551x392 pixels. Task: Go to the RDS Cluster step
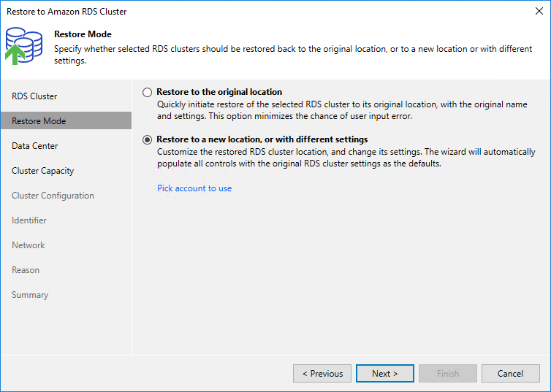[34, 96]
